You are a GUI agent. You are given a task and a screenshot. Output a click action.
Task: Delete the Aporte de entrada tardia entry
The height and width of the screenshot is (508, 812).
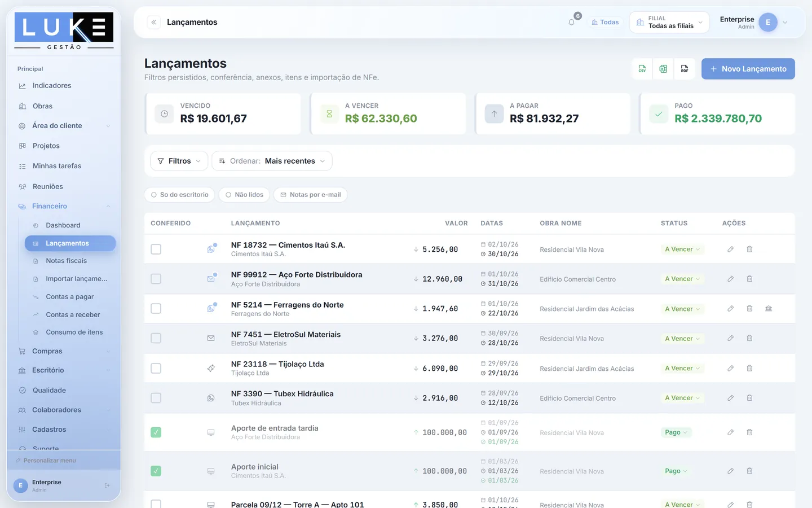[749, 432]
